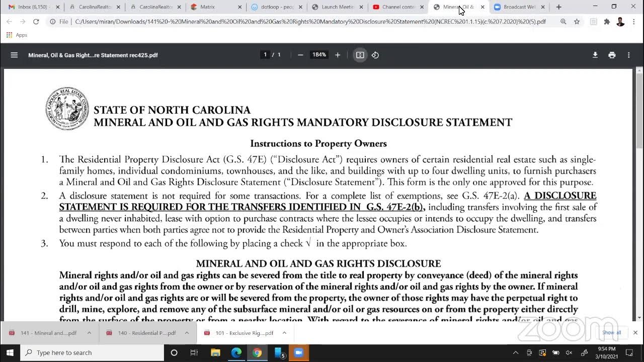Open the Chrome three-dot menu

634,22
